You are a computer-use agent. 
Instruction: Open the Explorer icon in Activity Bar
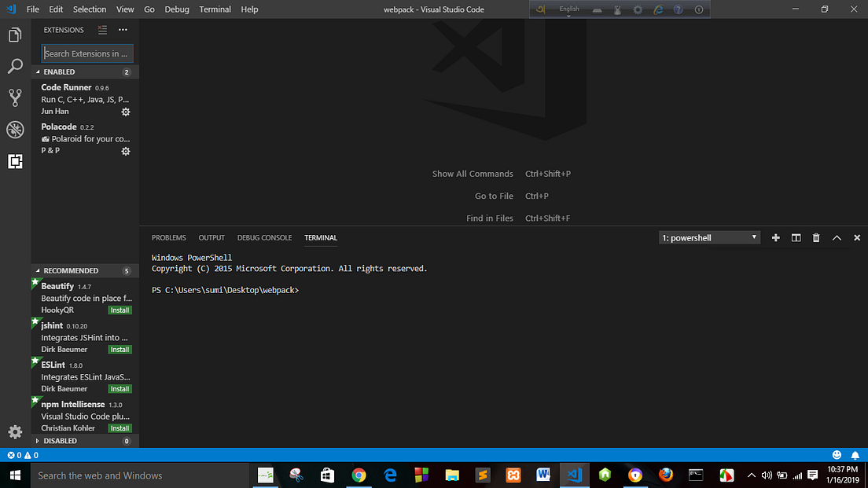click(14, 35)
